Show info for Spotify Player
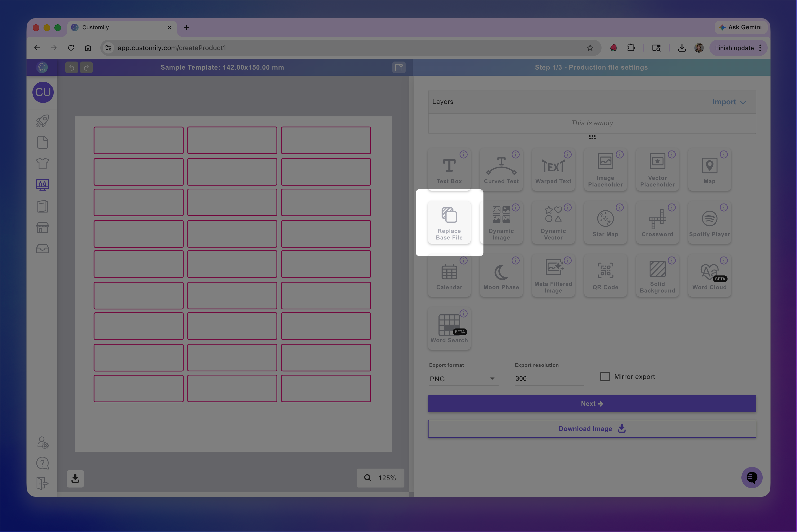 724,207
